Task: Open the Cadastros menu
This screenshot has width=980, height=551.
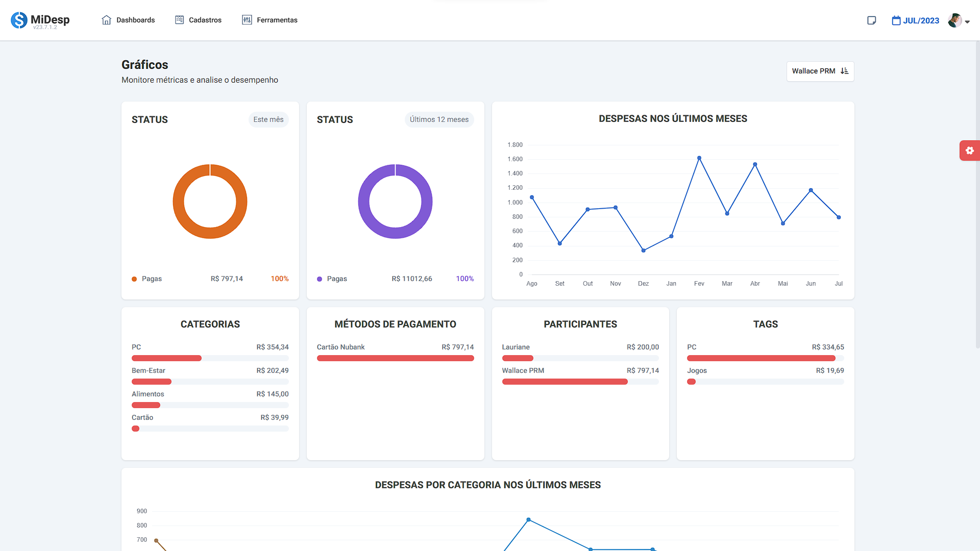Action: tap(205, 20)
